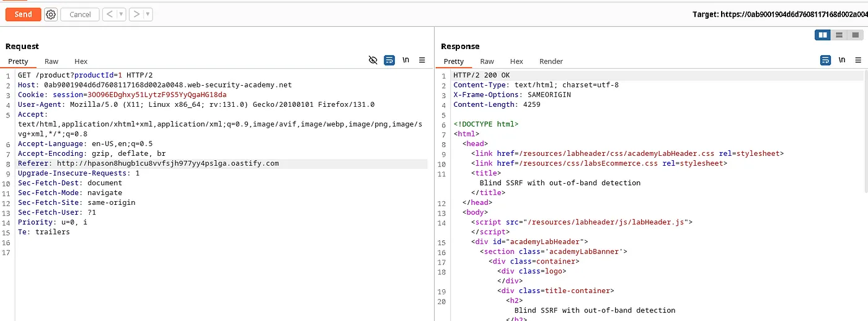Click the section class='academyLabBanner' line
Image resolution: width=868 pixels, height=321 pixels.
(554, 251)
